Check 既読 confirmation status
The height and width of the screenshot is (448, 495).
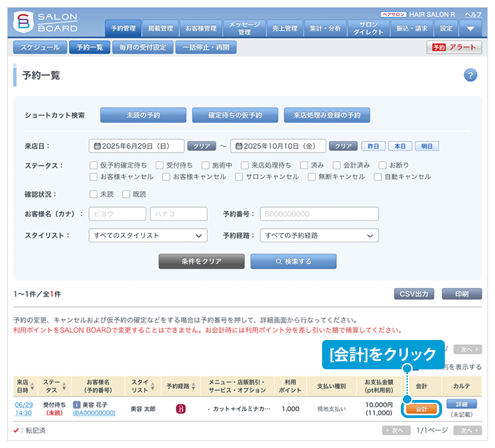[x=126, y=194]
